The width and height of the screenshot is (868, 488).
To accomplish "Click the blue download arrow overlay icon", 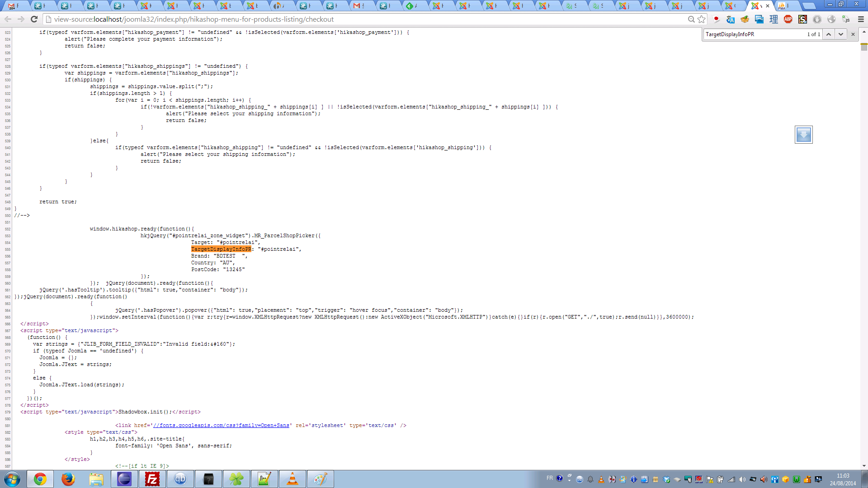I will [803, 135].
